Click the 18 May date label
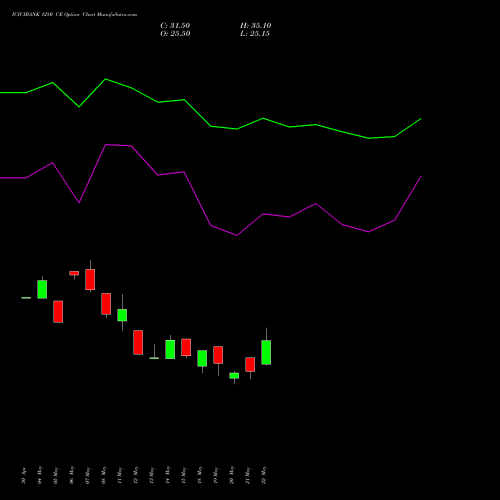The width and height of the screenshot is (500, 500). coord(200,475)
